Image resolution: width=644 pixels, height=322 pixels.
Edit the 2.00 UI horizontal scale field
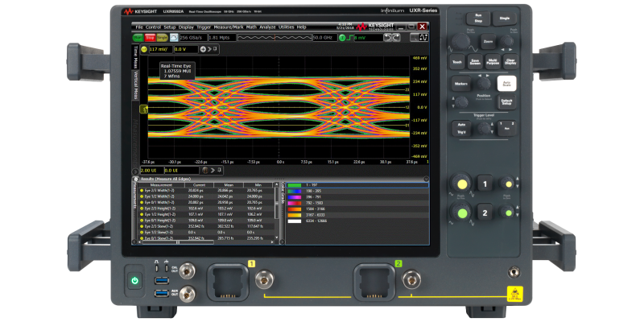[x=151, y=170]
